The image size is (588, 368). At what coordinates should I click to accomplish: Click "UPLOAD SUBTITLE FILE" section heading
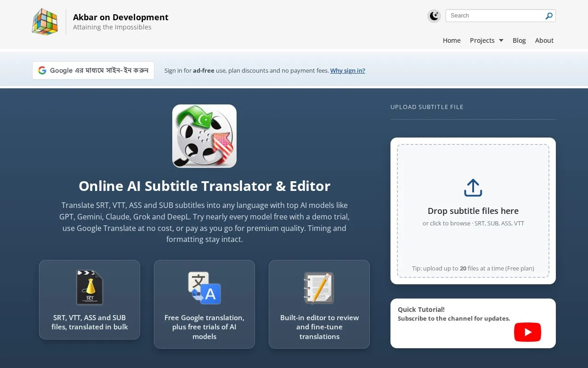427,107
